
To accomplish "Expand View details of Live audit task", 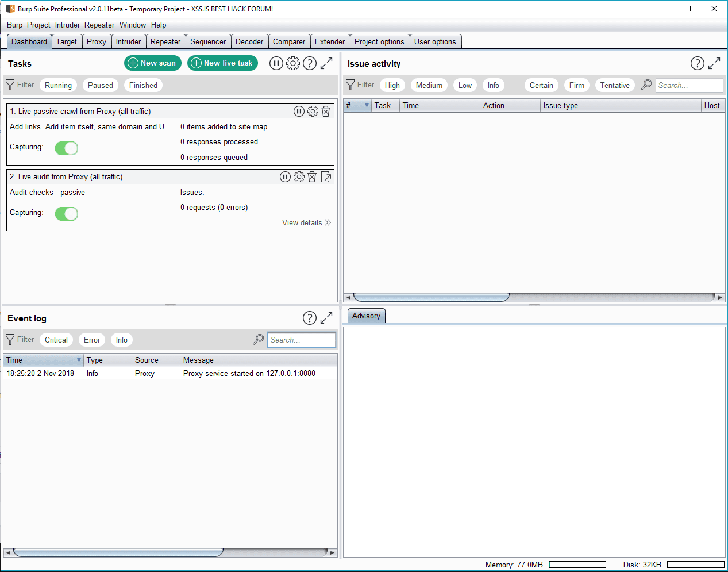I will [306, 222].
